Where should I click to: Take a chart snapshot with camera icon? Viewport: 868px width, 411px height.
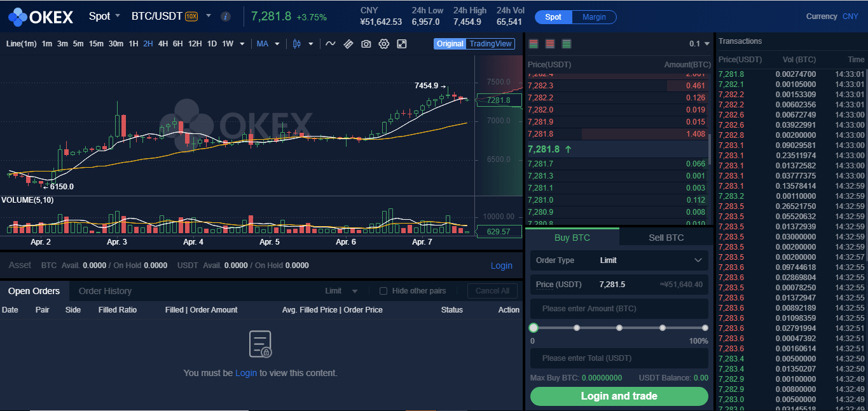(366, 44)
